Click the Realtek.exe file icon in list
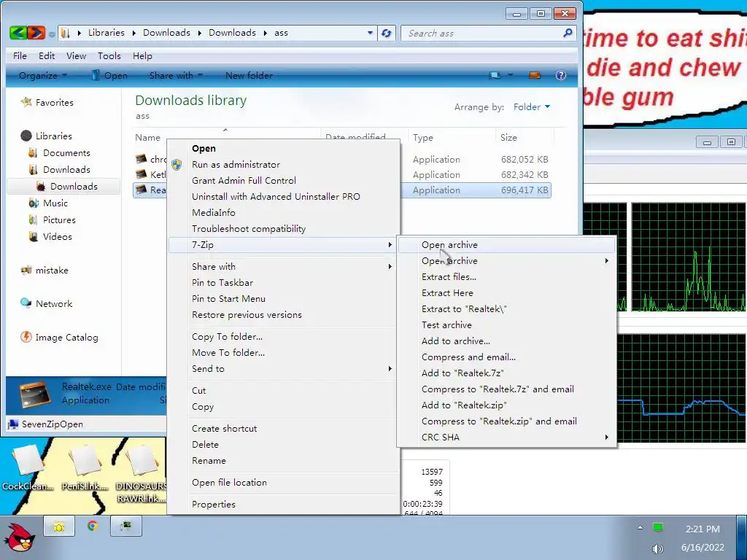747x560 pixels. [141, 190]
